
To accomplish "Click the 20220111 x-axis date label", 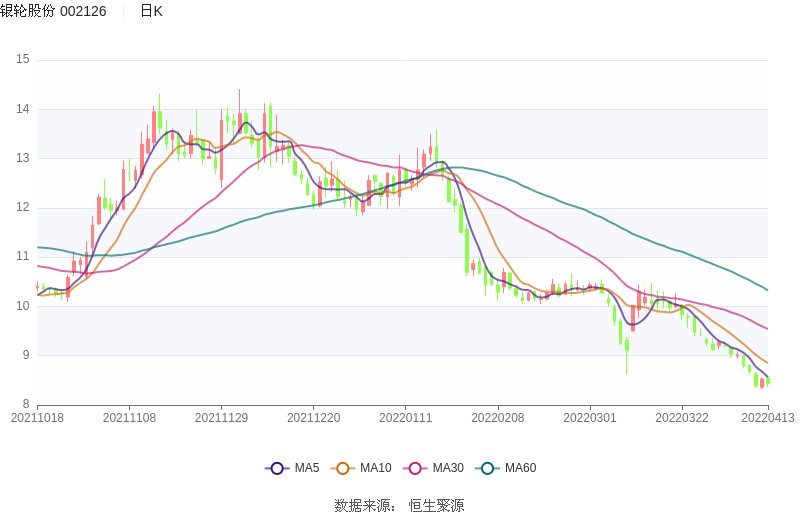I will coord(405,418).
